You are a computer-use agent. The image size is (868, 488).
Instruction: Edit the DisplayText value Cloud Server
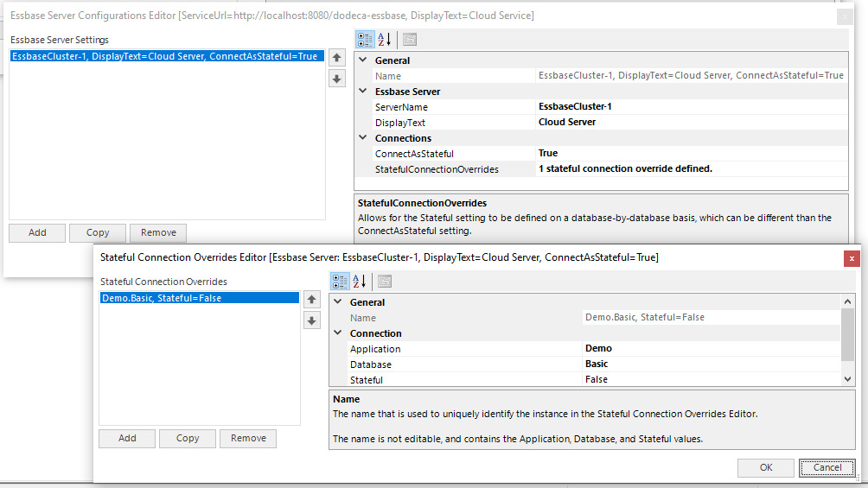pyautogui.click(x=692, y=123)
